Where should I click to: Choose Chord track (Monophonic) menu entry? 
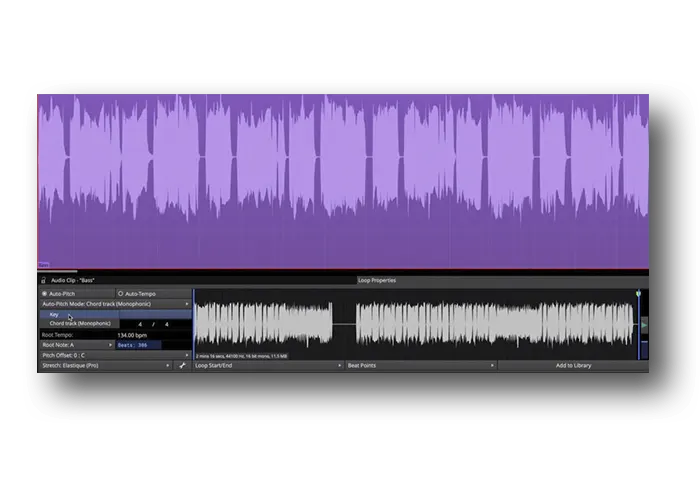(x=79, y=323)
